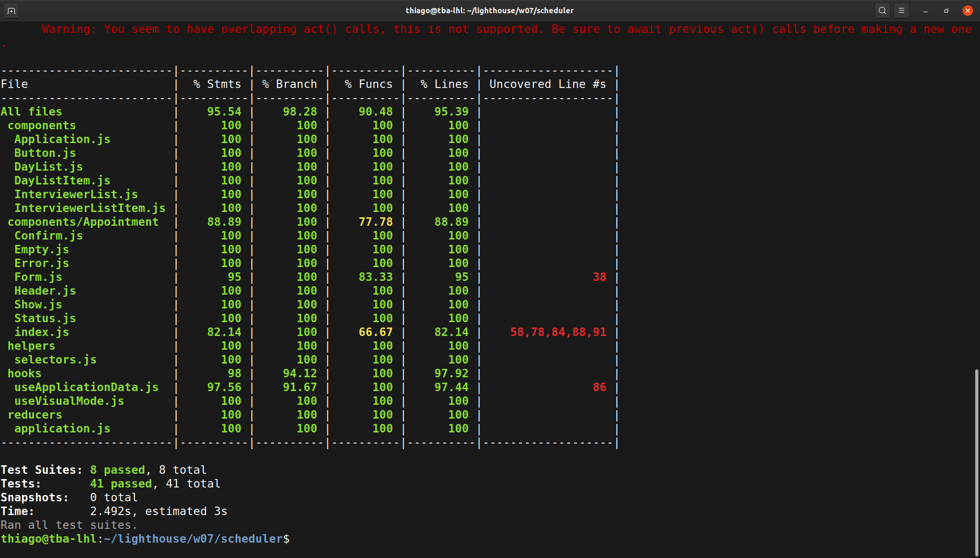Click 'DayListItem.js' file name

click(x=63, y=181)
